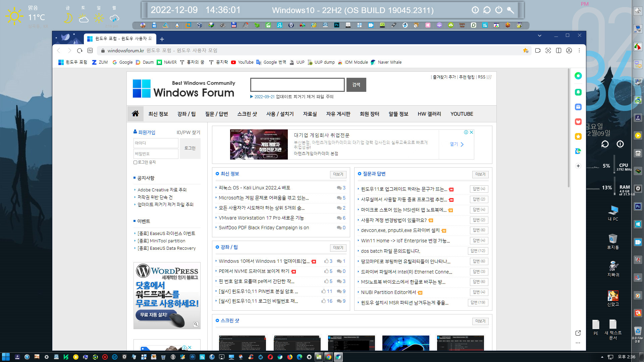The image size is (644, 362).
Task: Close the ad banner with its X icon
Action: 471,132
